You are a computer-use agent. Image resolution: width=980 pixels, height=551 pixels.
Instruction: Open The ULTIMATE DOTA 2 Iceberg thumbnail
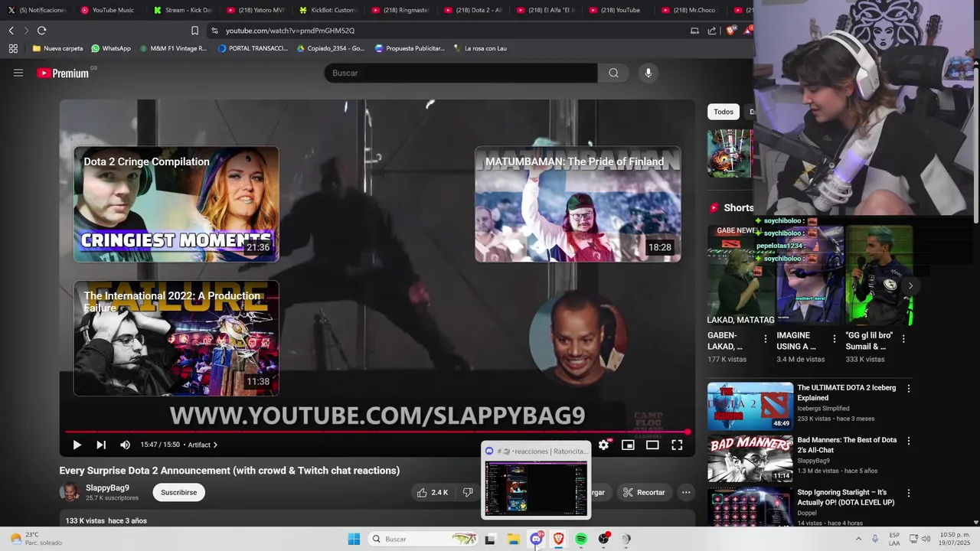click(750, 406)
